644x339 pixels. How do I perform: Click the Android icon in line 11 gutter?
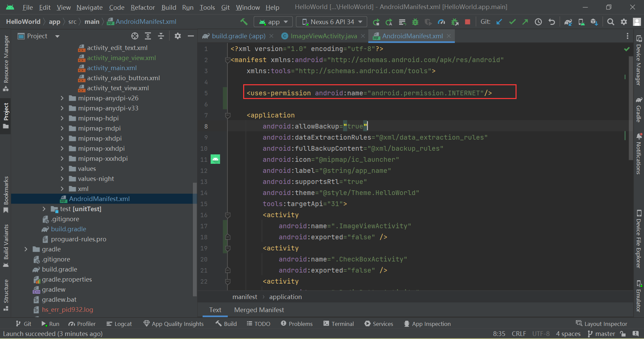pos(215,159)
